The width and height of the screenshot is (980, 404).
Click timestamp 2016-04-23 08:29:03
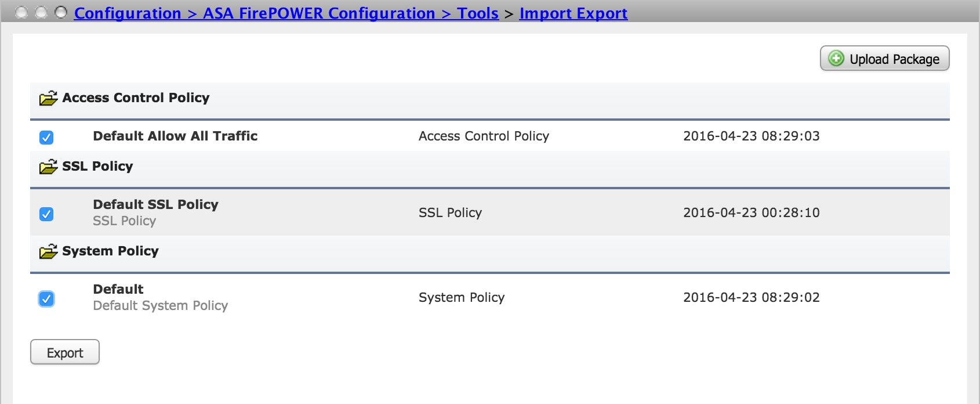[752, 136]
